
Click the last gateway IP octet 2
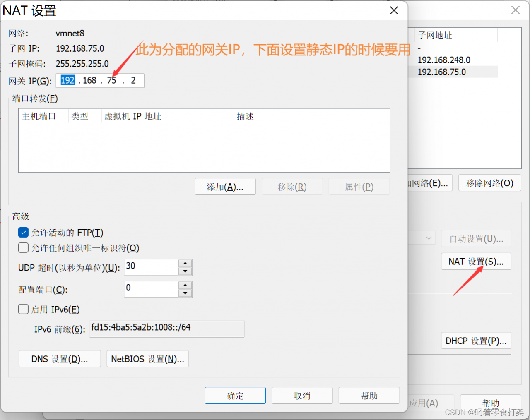pyautogui.click(x=133, y=80)
